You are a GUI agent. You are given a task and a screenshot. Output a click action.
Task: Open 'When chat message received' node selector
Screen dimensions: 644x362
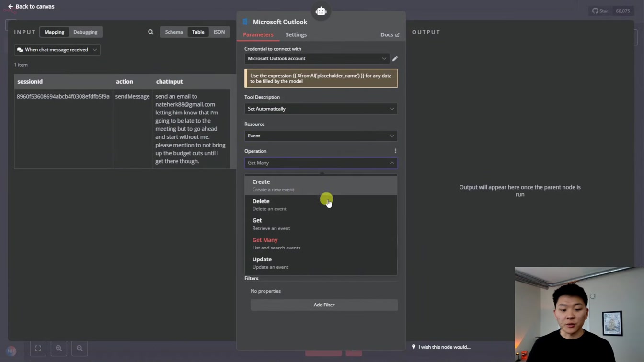57,50
